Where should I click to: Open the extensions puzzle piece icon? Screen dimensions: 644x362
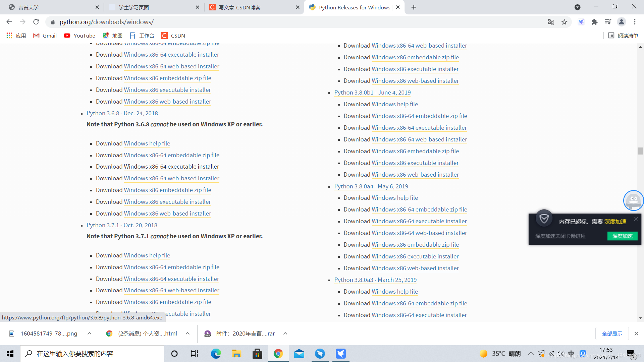pos(594,22)
